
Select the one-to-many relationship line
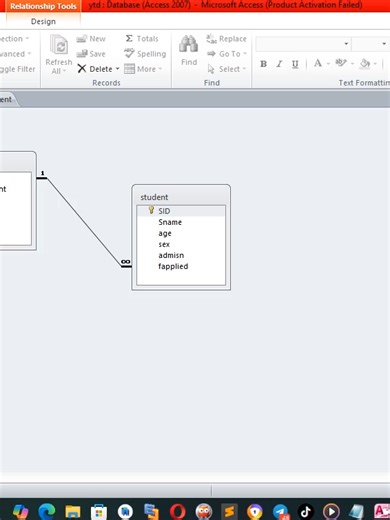click(84, 222)
